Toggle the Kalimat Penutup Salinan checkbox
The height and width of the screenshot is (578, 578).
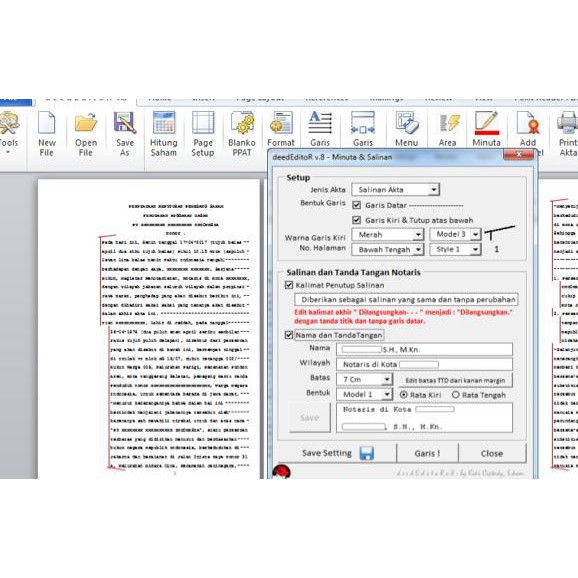coord(289,285)
